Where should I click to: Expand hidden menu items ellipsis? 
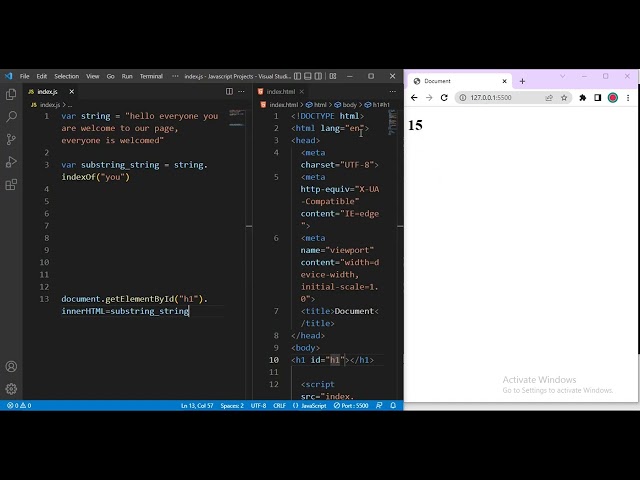(175, 76)
